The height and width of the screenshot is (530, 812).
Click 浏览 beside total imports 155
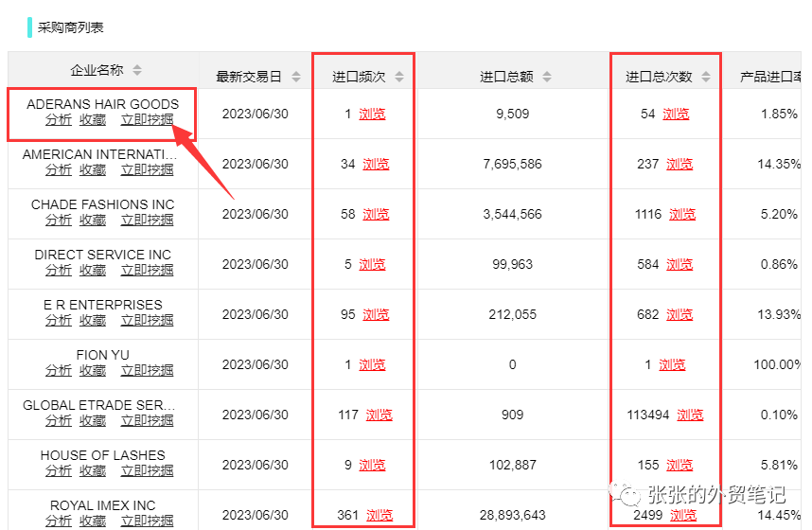pyautogui.click(x=680, y=466)
